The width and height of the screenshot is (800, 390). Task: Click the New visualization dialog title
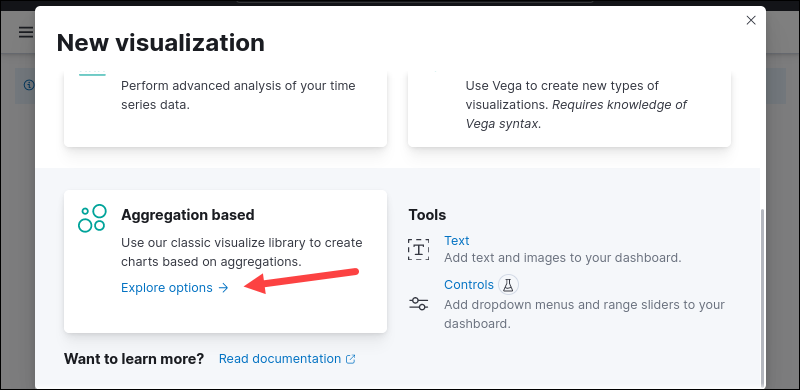click(x=161, y=43)
